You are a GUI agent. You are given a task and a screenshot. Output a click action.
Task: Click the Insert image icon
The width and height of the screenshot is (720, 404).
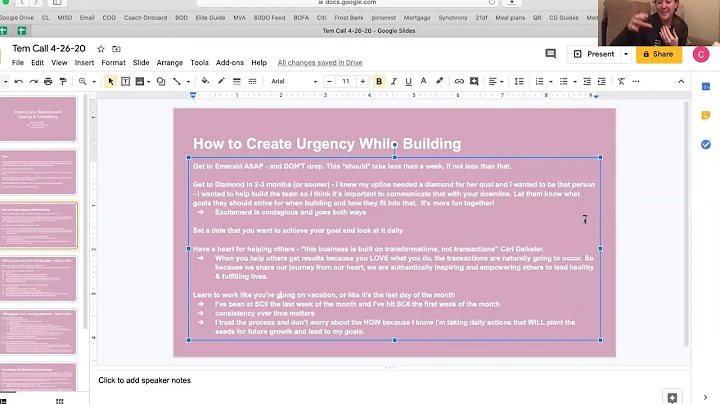(140, 81)
